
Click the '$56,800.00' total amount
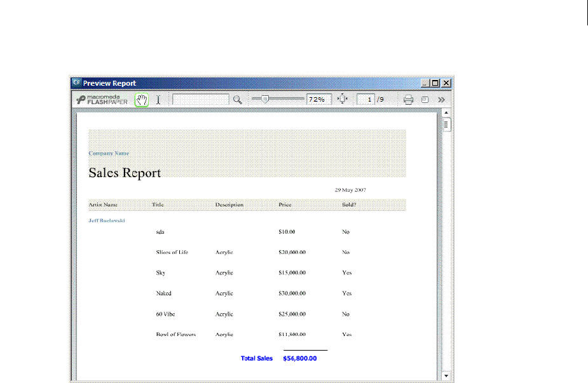(x=299, y=358)
